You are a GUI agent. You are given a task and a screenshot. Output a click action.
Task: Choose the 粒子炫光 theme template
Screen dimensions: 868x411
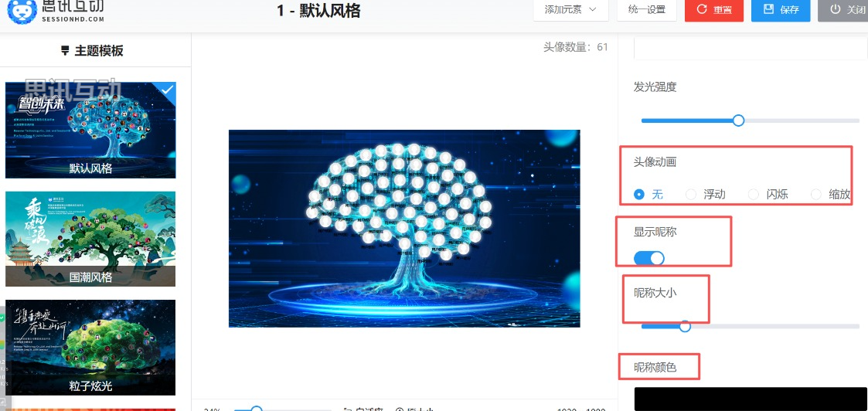pos(90,348)
